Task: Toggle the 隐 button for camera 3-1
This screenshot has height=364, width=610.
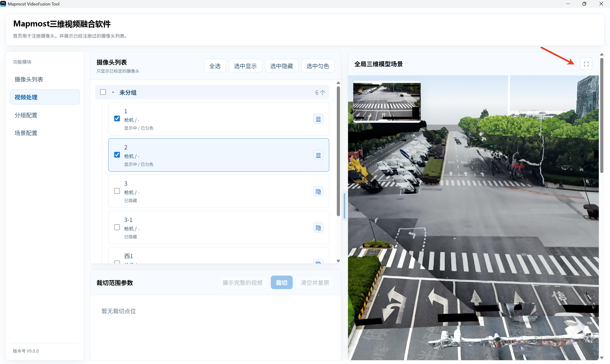Action: (318, 228)
